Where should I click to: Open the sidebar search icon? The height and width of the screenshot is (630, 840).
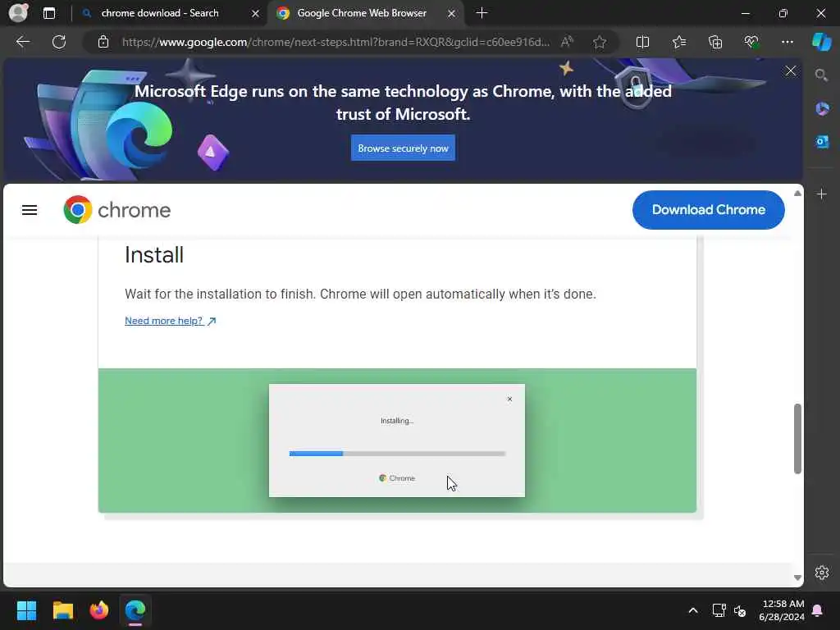click(821, 75)
